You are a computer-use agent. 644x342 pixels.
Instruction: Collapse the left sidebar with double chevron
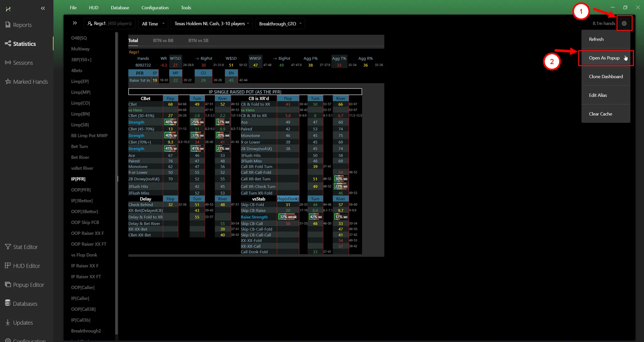pyautogui.click(x=43, y=8)
